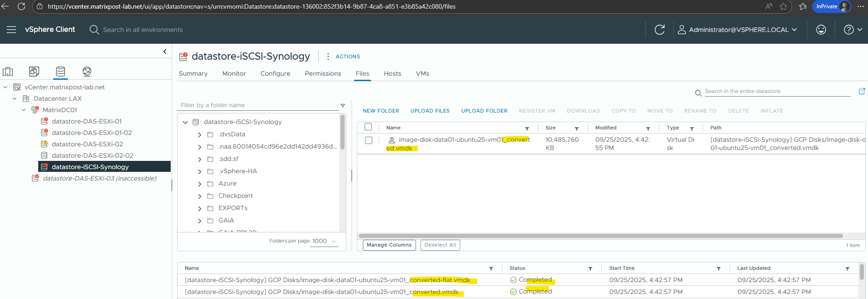868x299 pixels.
Task: Filter the files Name column
Action: 527,129
